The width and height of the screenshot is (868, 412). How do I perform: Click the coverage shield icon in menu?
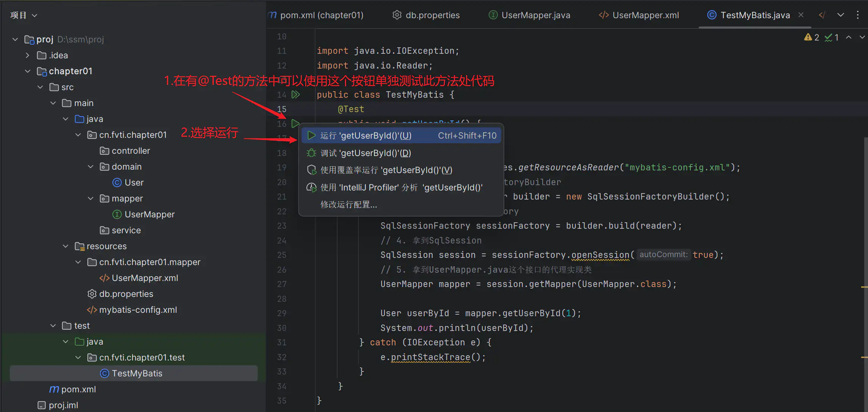[311, 170]
